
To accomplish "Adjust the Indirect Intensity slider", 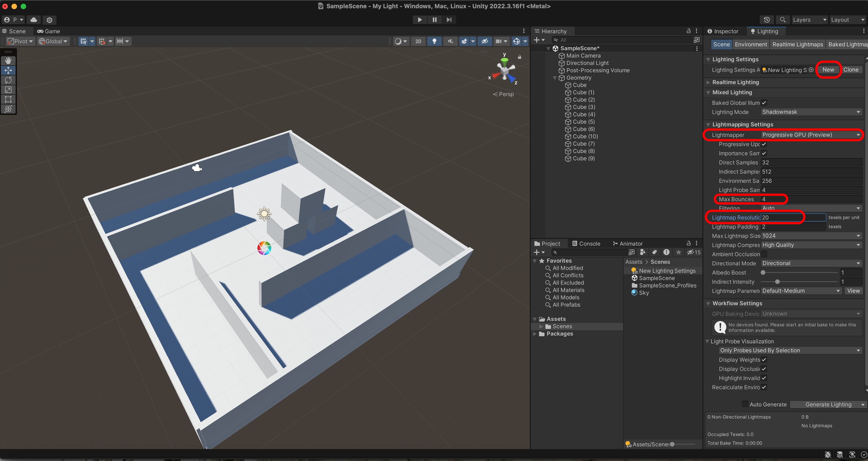I will (777, 282).
